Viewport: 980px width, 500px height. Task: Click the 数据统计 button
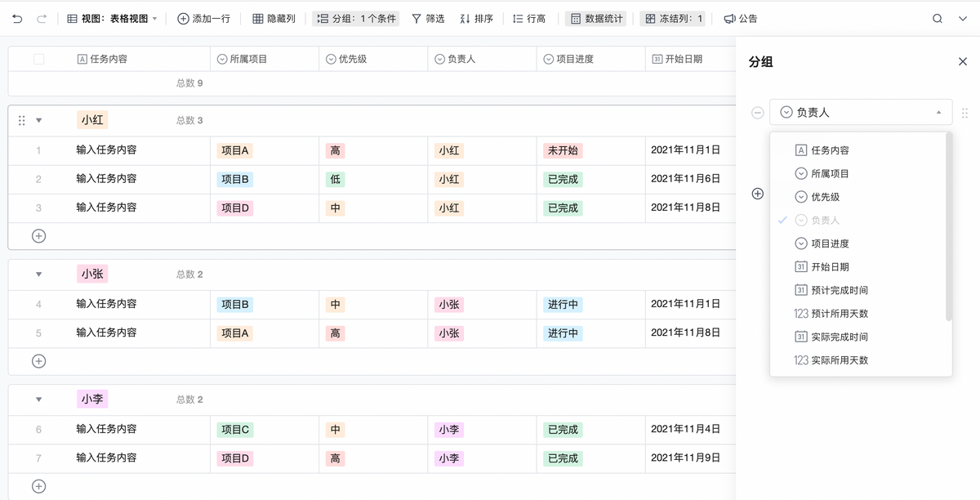(x=595, y=18)
